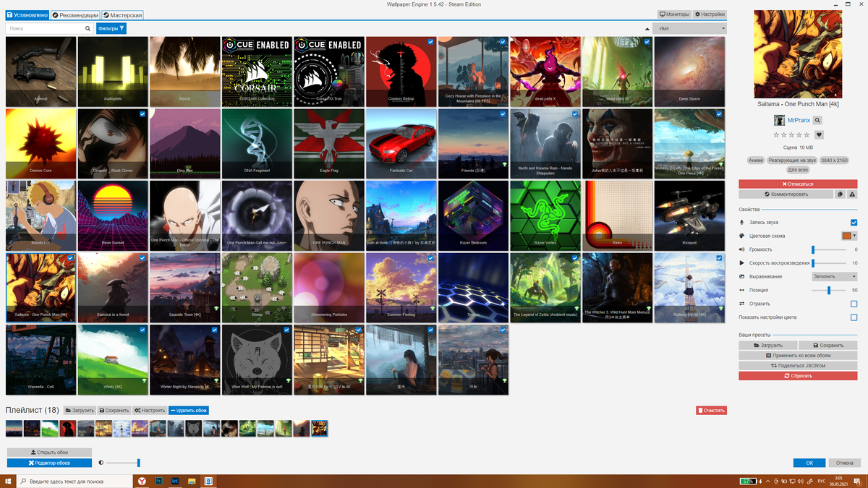Open the Настройки menu
Screen dimensions: 868x488
(x=710, y=14)
